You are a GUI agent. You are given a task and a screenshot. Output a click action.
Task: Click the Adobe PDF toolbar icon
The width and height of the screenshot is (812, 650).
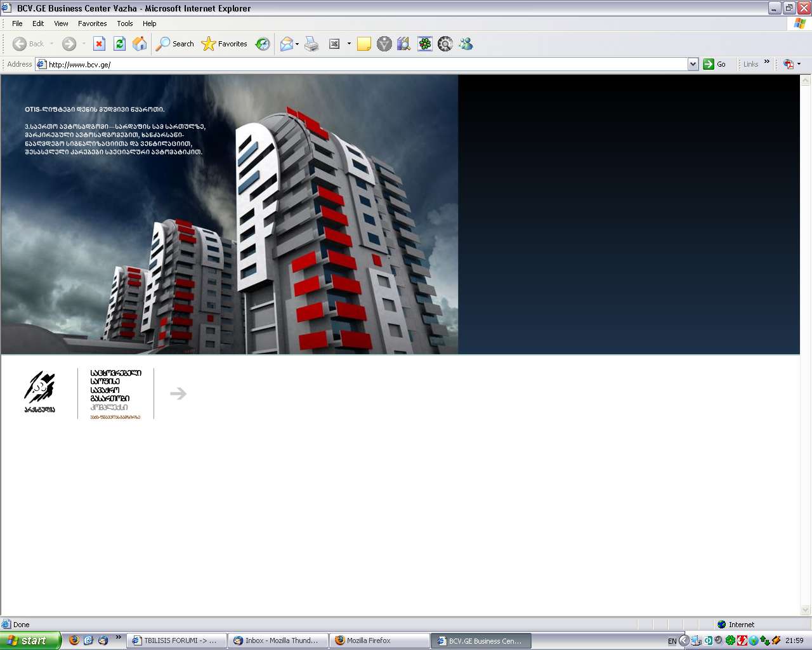tap(789, 64)
